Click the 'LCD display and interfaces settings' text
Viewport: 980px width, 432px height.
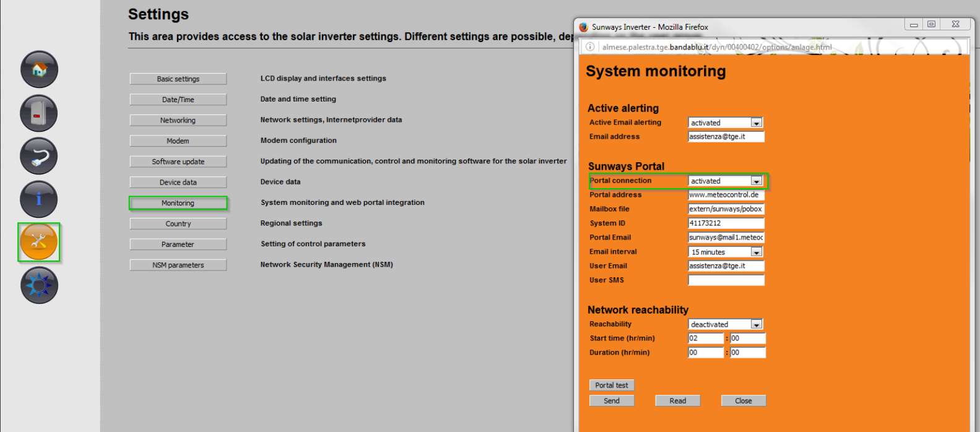coord(323,79)
